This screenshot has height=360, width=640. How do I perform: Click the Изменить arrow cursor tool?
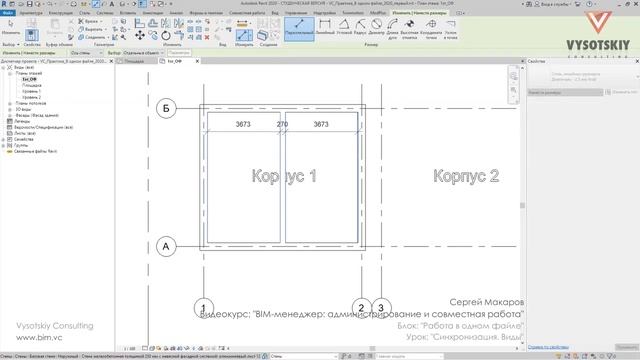(x=11, y=27)
